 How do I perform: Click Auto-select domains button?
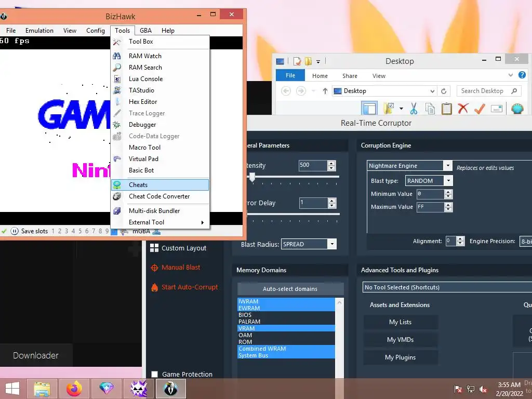tap(290, 289)
